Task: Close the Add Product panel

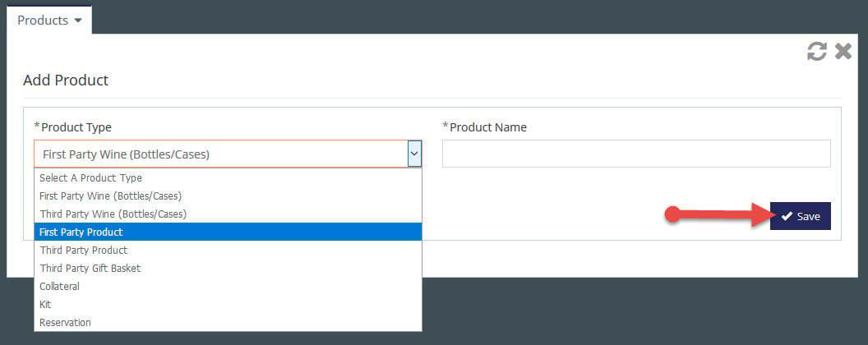Action: (x=843, y=52)
